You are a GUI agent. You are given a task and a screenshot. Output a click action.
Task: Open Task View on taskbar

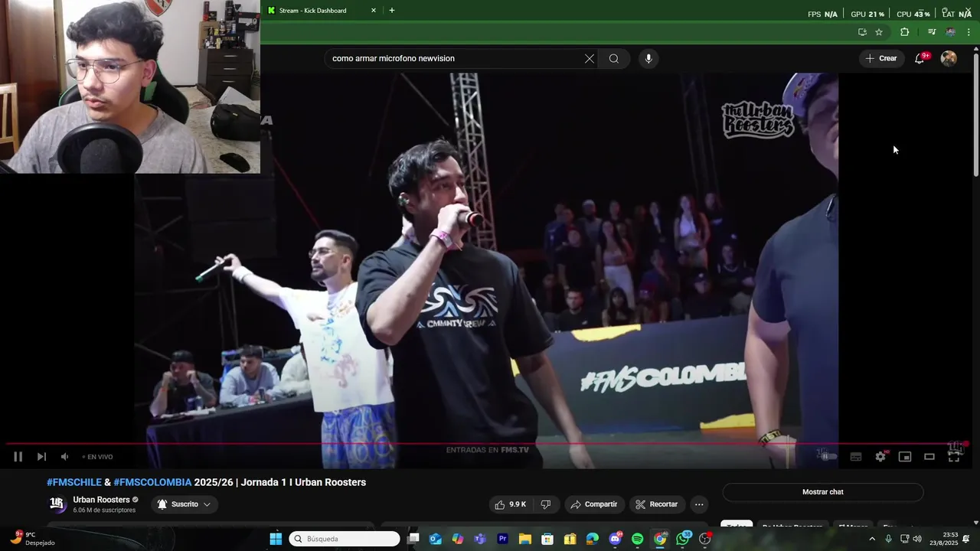[413, 539]
